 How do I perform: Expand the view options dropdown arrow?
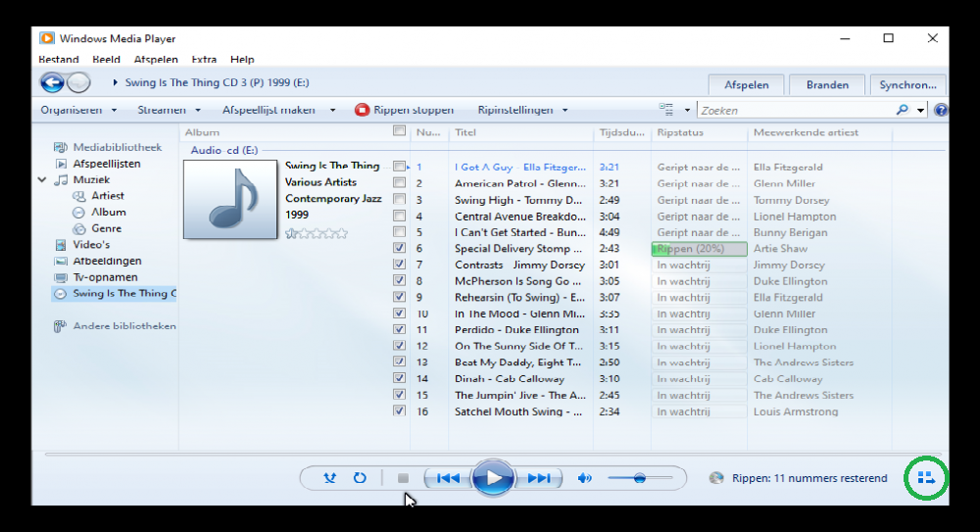[687, 111]
